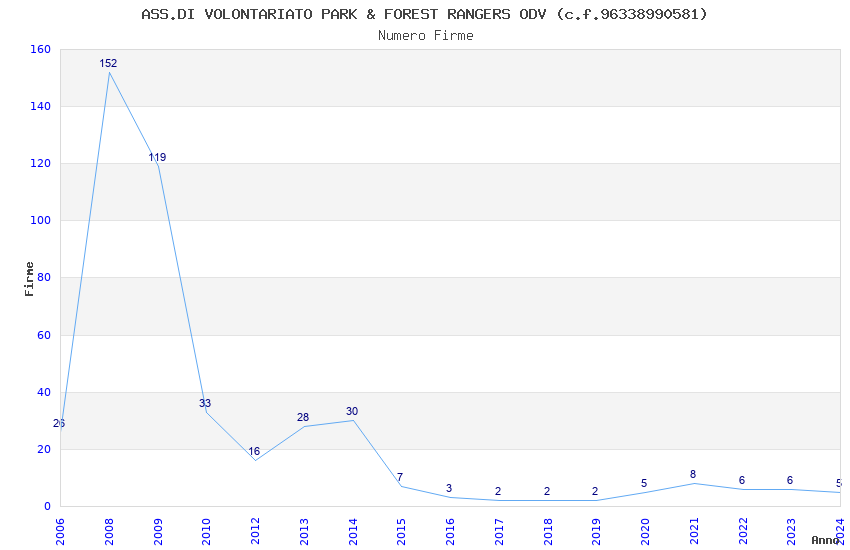The height and width of the screenshot is (550, 850).
Task: Select the x-axis year 2023
Action: [791, 532]
